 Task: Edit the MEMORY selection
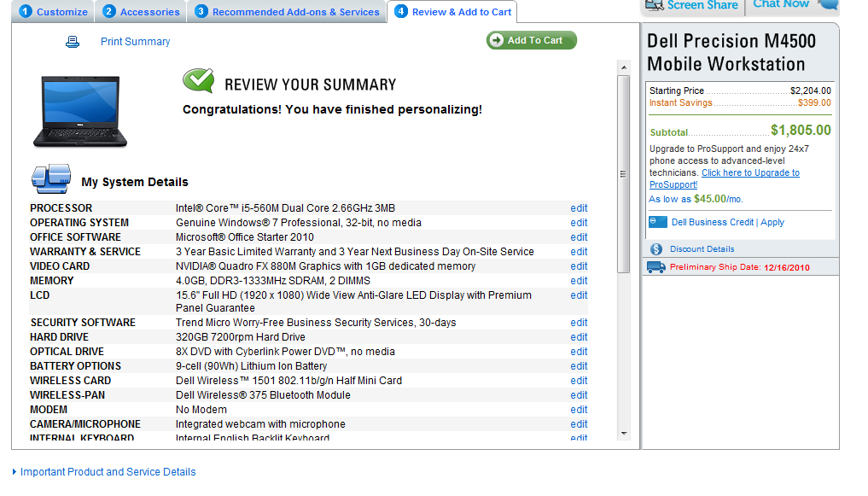coord(579,281)
